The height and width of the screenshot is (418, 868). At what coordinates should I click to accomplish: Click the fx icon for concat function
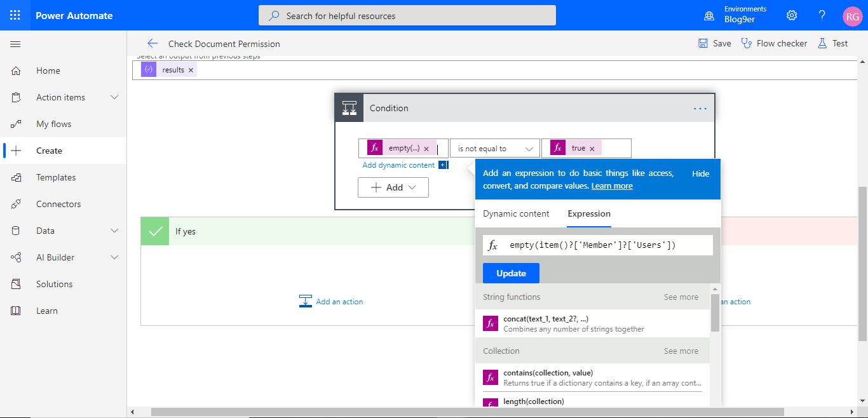click(490, 323)
